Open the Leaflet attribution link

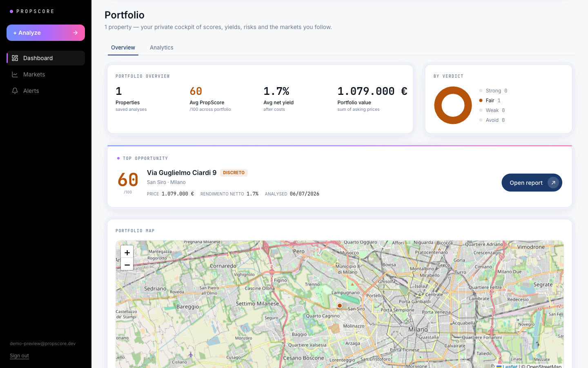[510, 366]
